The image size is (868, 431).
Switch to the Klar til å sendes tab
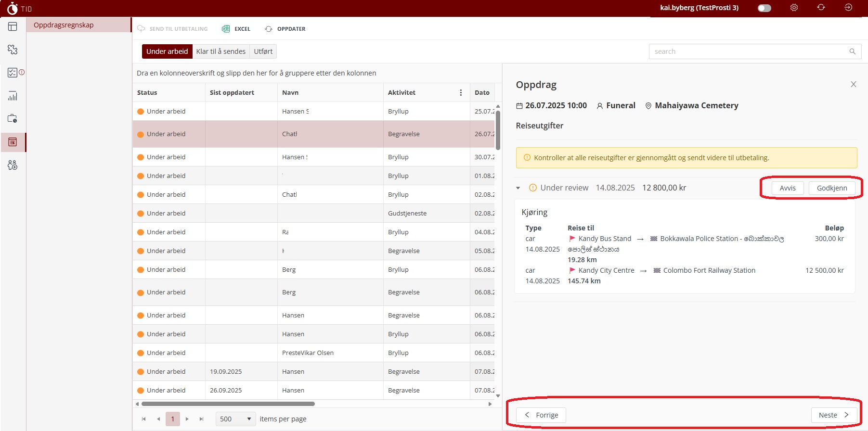pyautogui.click(x=220, y=51)
